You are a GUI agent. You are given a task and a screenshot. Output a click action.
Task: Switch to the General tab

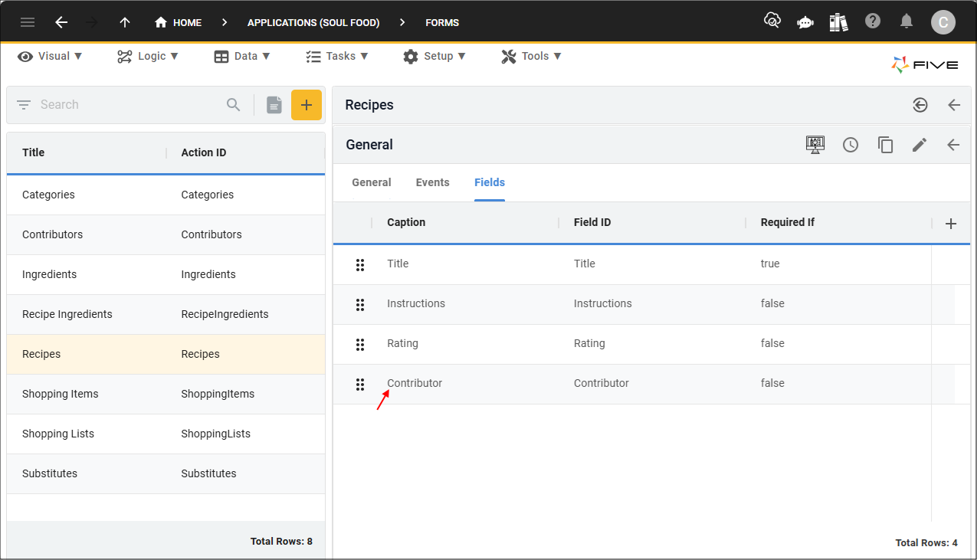[372, 182]
